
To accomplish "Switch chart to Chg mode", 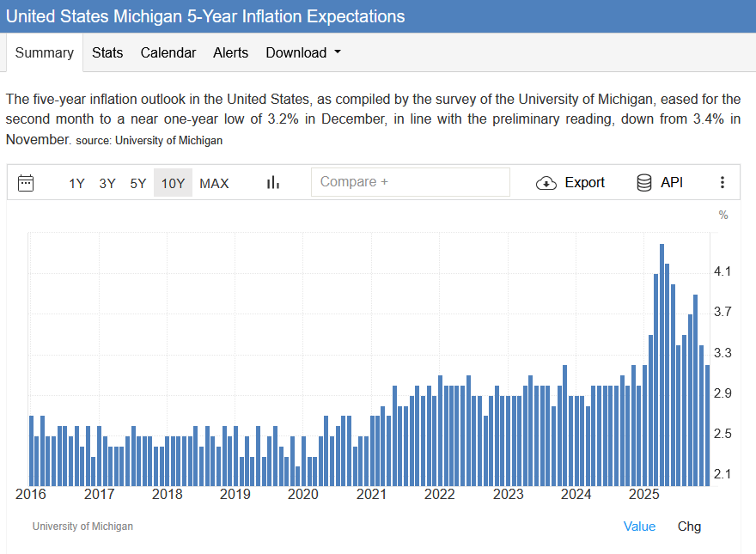I will pos(689,526).
